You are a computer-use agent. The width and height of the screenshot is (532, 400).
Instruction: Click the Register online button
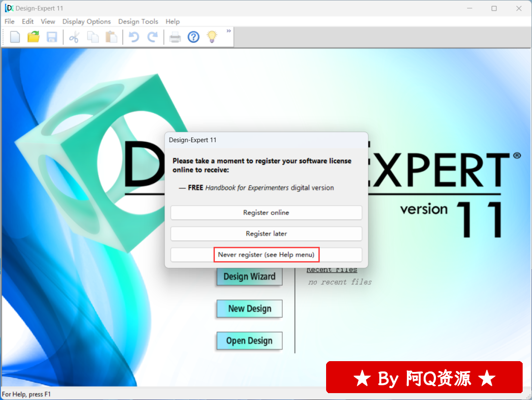(x=266, y=213)
